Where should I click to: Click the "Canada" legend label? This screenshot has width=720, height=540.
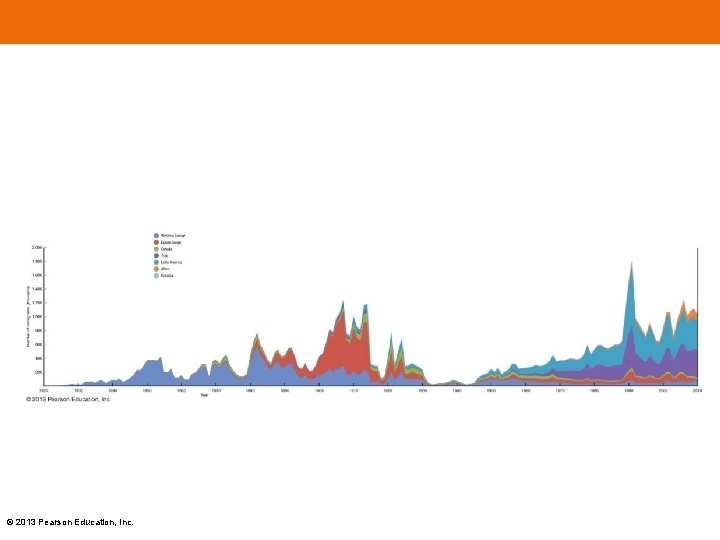point(167,249)
